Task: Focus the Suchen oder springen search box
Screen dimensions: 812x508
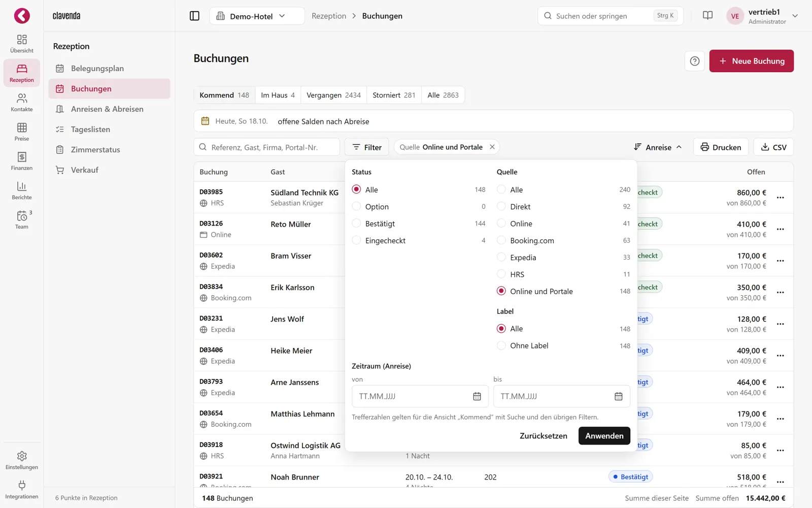Action: point(611,16)
